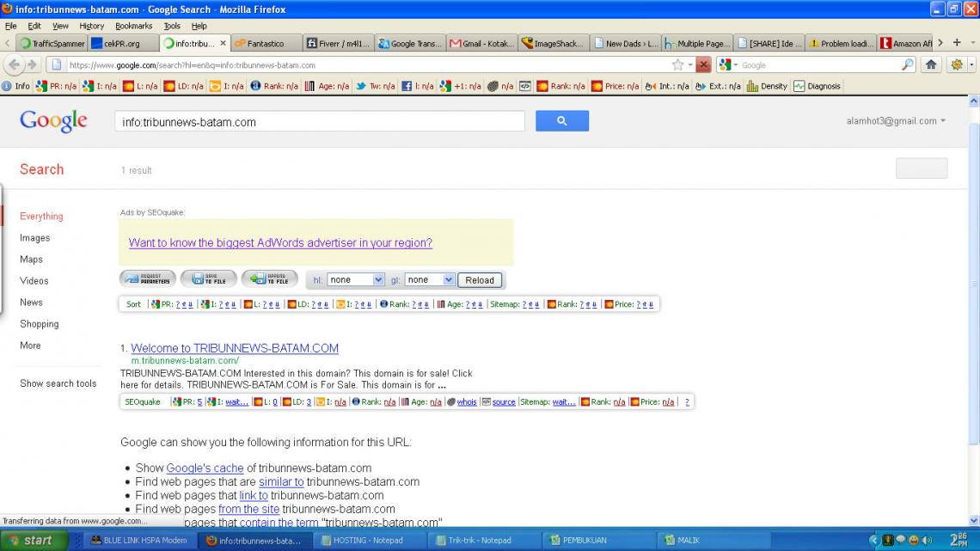This screenshot has height=551, width=980.
Task: Open a new tab with plus button
Action: (x=957, y=42)
